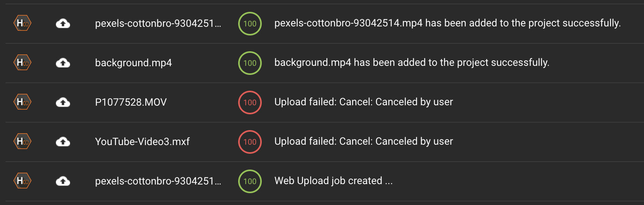The image size is (644, 205).
Task: Click the red 100 progress circle for P1077528.MOV
Action: pos(250,102)
